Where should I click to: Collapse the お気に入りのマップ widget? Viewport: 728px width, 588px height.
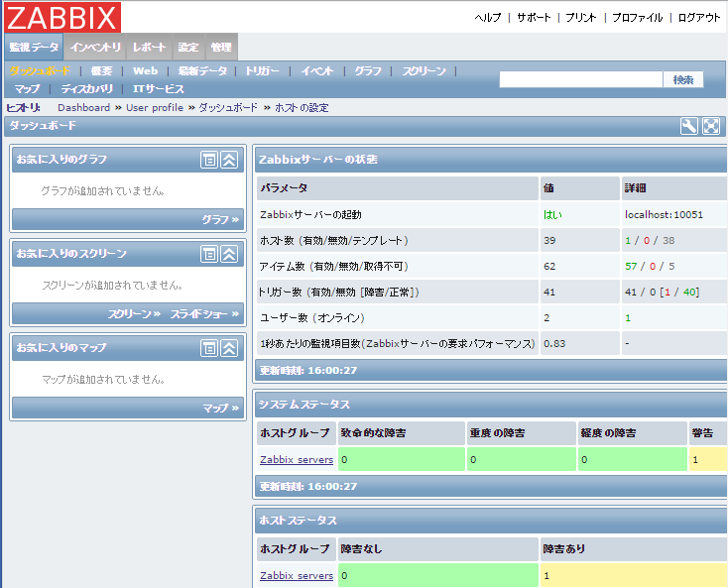(x=229, y=348)
